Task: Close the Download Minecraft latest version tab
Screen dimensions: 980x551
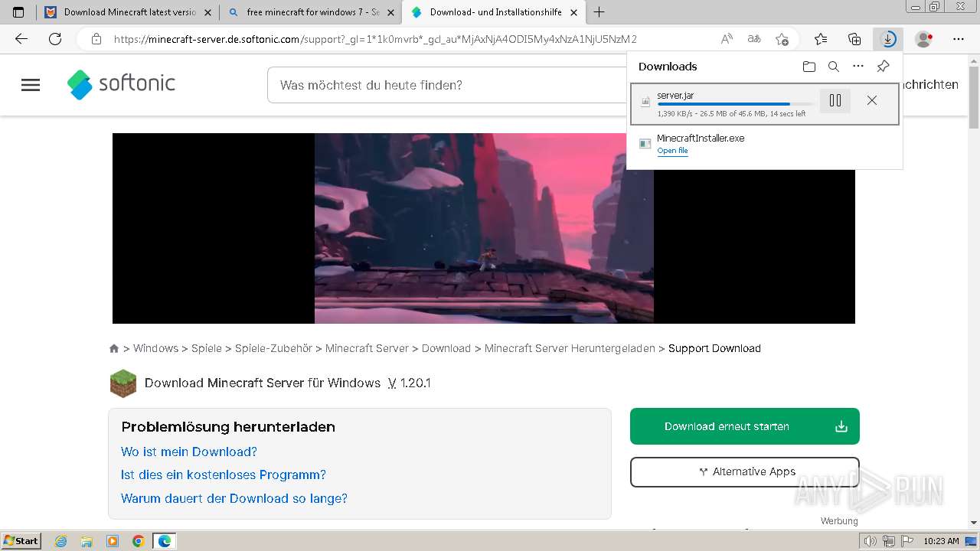Action: 207,12
